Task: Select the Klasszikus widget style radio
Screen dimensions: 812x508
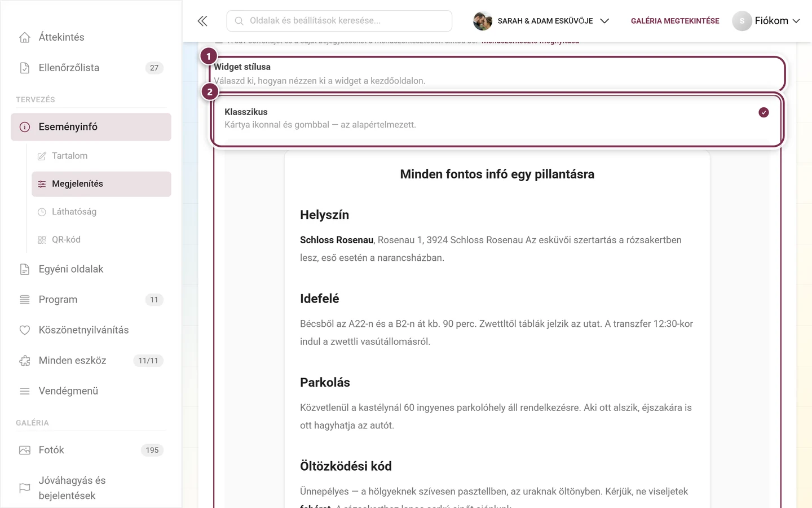Action: tap(764, 112)
